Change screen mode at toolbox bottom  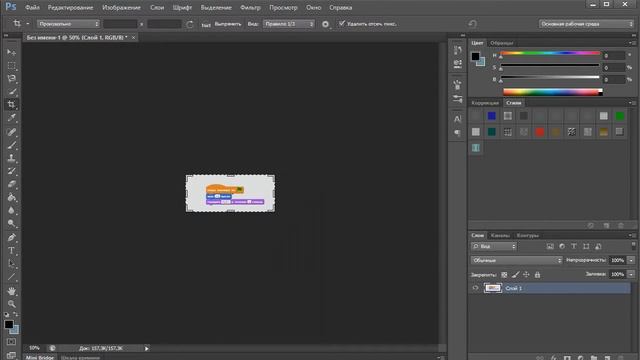(x=11, y=355)
